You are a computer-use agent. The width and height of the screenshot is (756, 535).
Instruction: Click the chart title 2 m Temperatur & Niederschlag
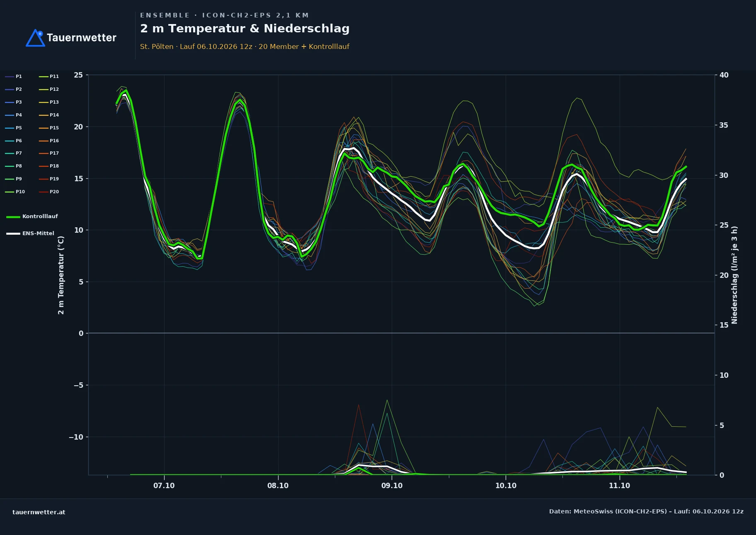[245, 29]
